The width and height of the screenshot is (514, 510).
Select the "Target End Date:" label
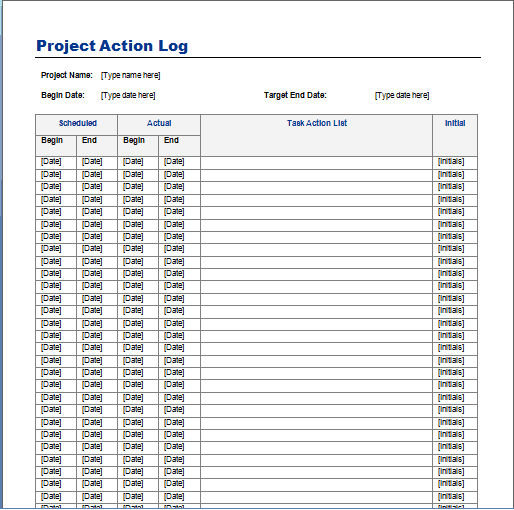tap(295, 95)
